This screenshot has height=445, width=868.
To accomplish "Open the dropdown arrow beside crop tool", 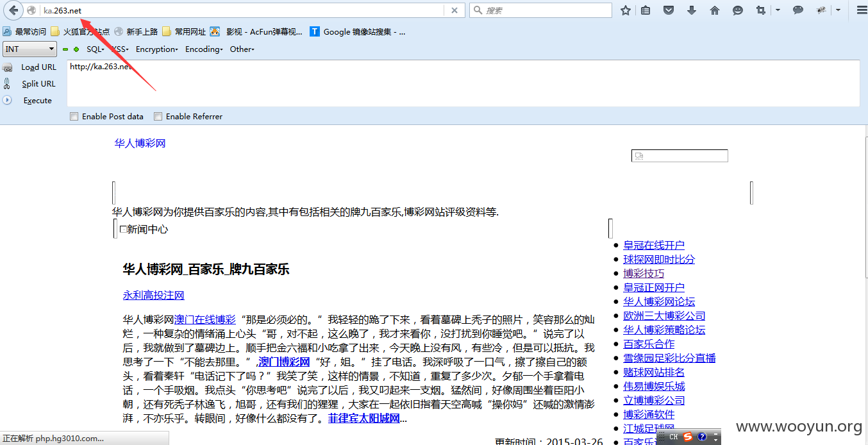I will [778, 10].
